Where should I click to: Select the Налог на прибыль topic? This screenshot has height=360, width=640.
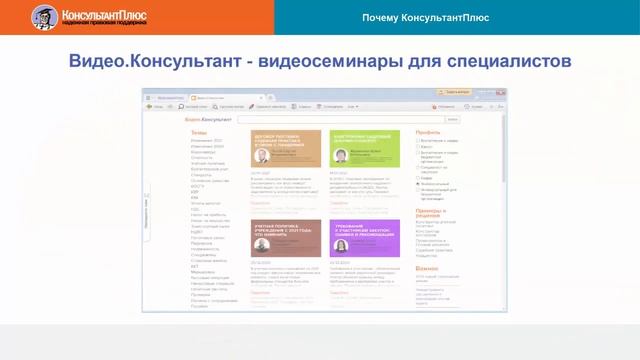[x=208, y=215]
